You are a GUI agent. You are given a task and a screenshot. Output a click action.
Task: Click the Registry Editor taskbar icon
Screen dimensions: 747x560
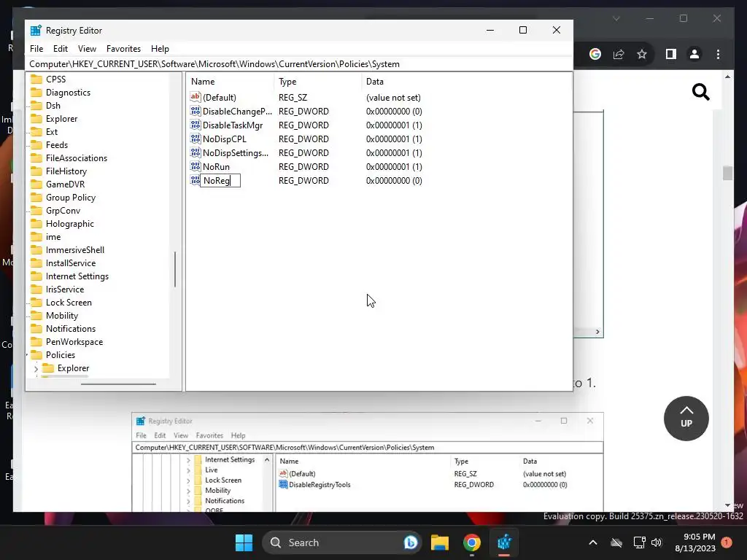click(x=504, y=542)
